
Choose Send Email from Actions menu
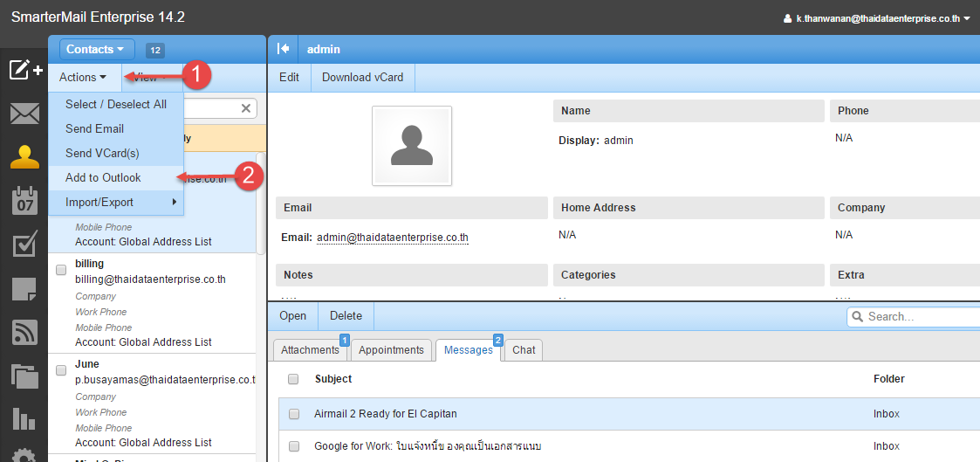click(x=115, y=128)
